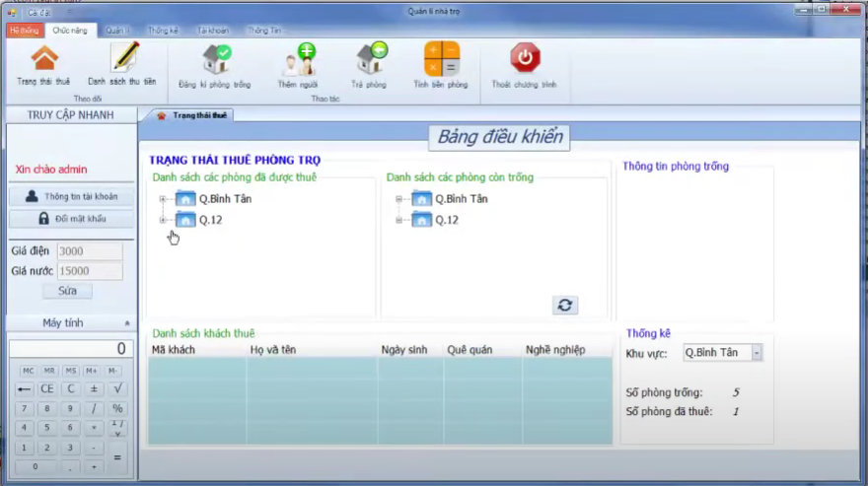Open Trạng thái thuê house icon
Screen dimensions: 868x486
[x=43, y=58]
